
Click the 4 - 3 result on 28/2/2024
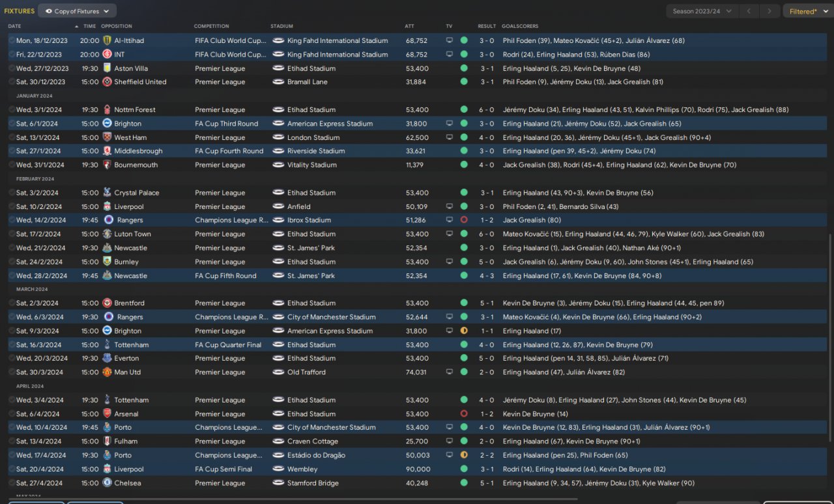487,275
